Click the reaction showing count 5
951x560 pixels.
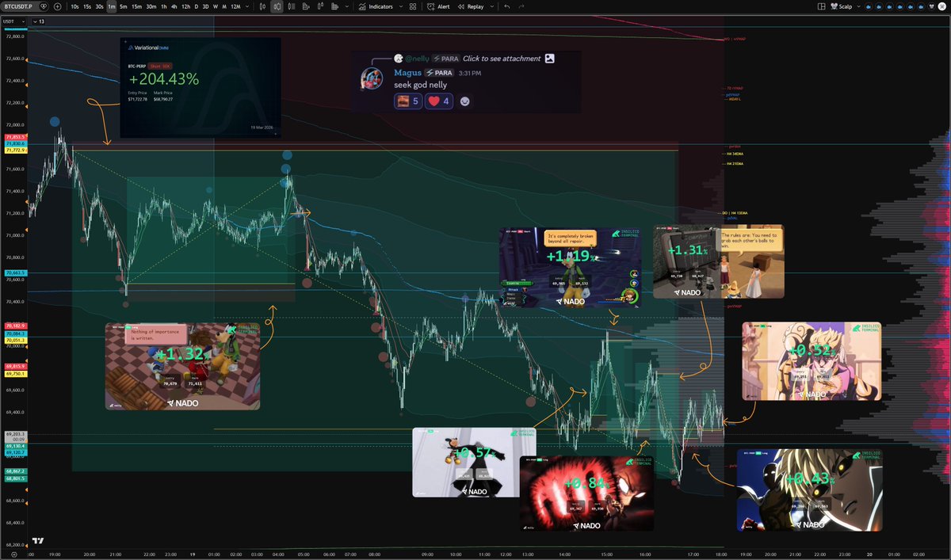(407, 101)
